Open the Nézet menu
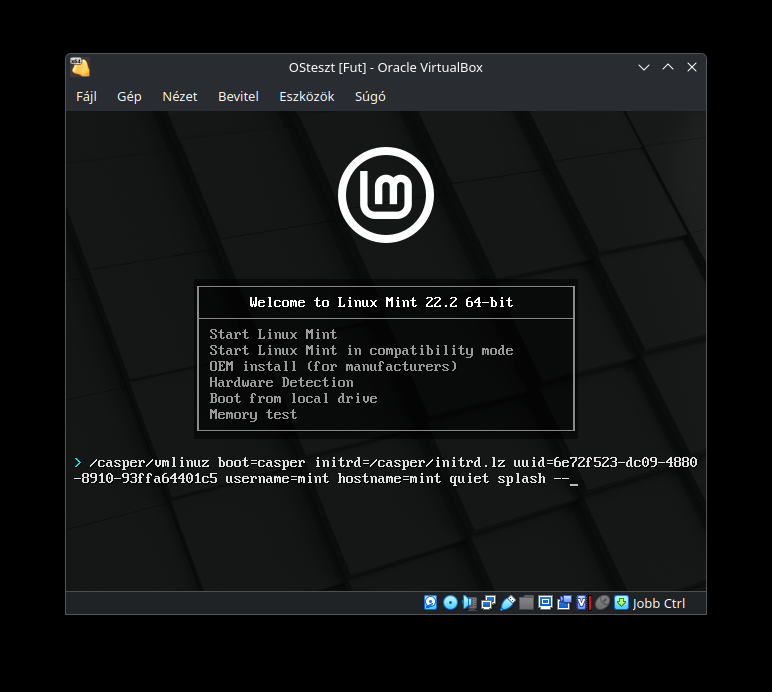772x692 pixels. (x=180, y=96)
